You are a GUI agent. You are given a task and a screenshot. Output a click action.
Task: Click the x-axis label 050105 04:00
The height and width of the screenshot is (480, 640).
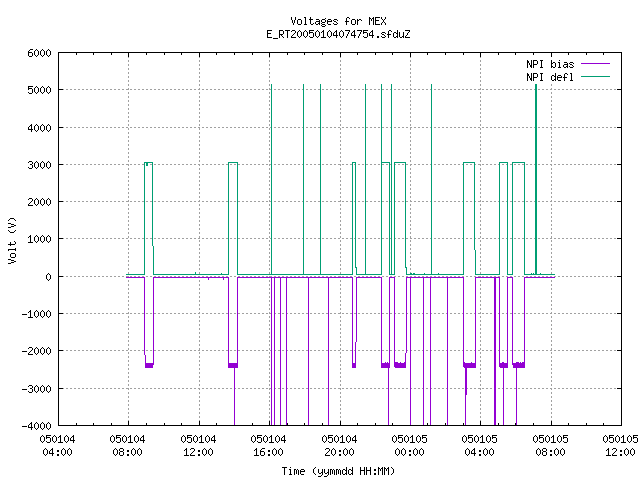pos(480,446)
